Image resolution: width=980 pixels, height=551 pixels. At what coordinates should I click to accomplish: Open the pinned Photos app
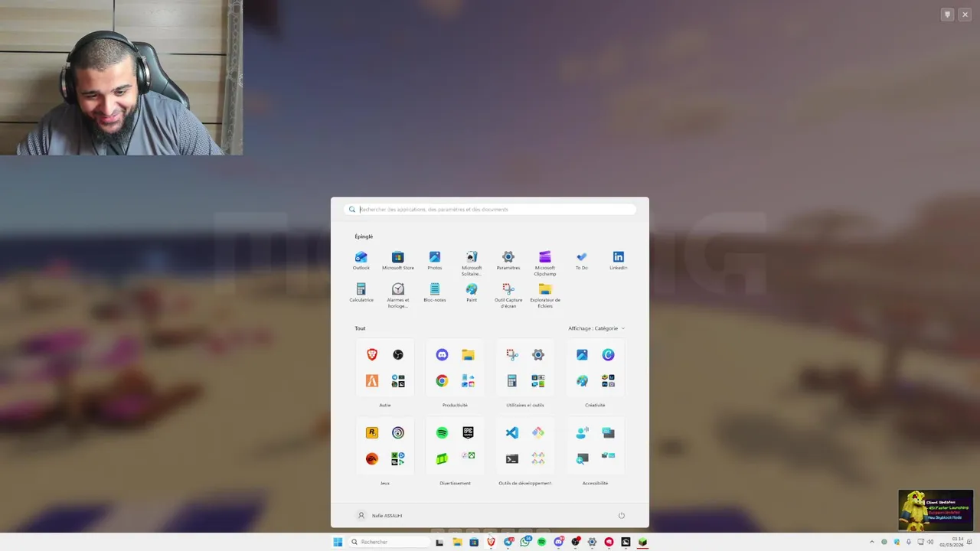(435, 260)
